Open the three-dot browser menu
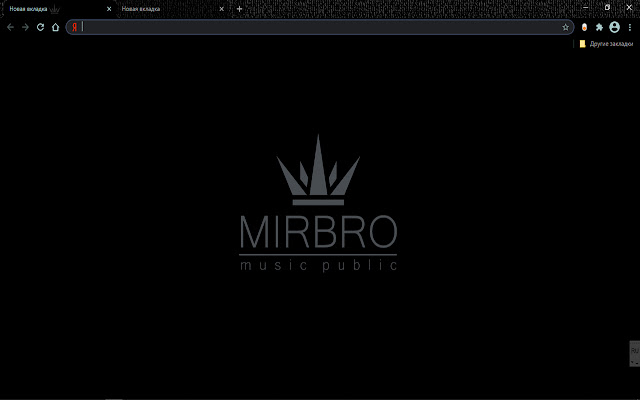This screenshot has height=400, width=640. tap(630, 27)
